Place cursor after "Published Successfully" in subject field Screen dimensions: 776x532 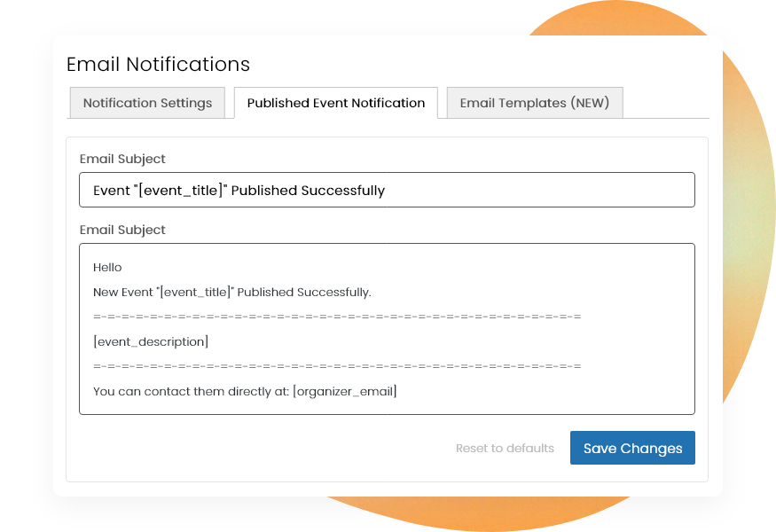pyautogui.click(x=386, y=191)
